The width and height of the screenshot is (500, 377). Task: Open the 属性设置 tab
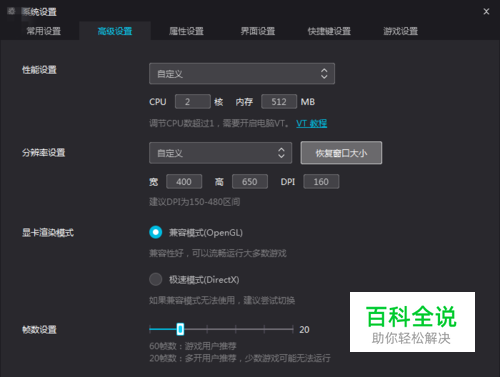[186, 31]
